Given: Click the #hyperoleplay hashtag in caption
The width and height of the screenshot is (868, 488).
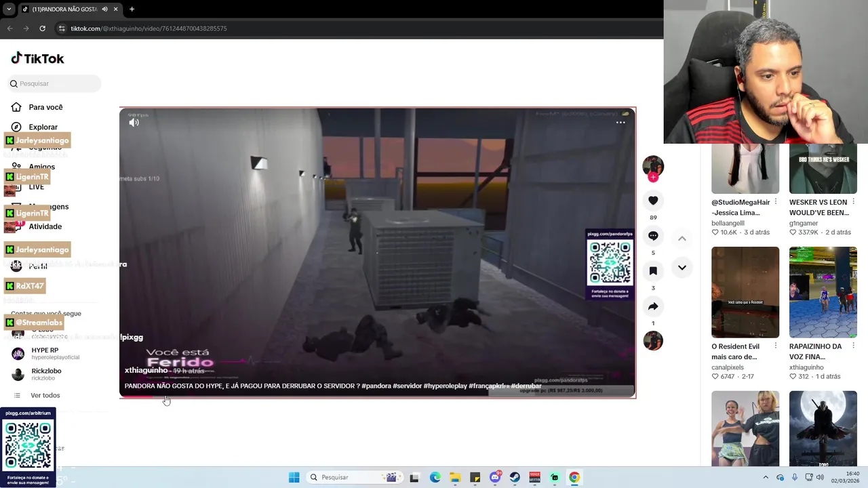Looking at the screenshot, I should (445, 386).
